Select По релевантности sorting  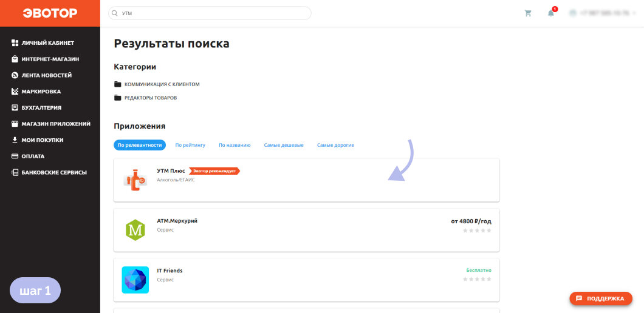140,145
